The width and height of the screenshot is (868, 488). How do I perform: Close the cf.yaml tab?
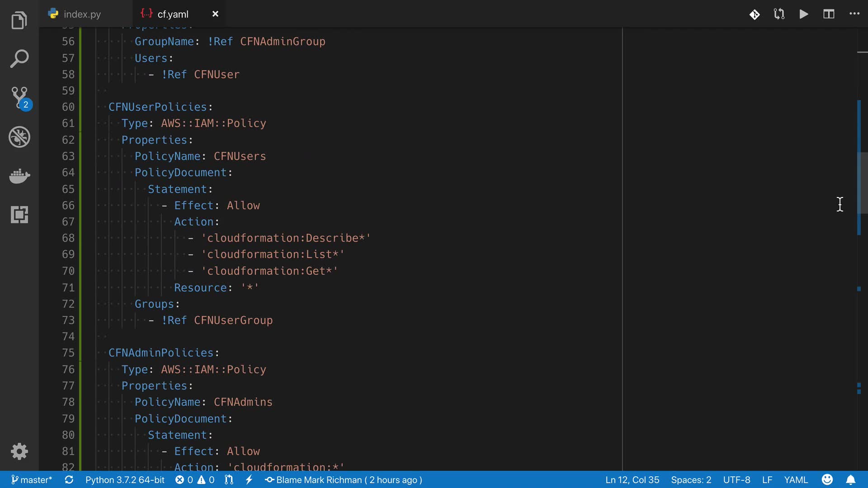coord(216,14)
